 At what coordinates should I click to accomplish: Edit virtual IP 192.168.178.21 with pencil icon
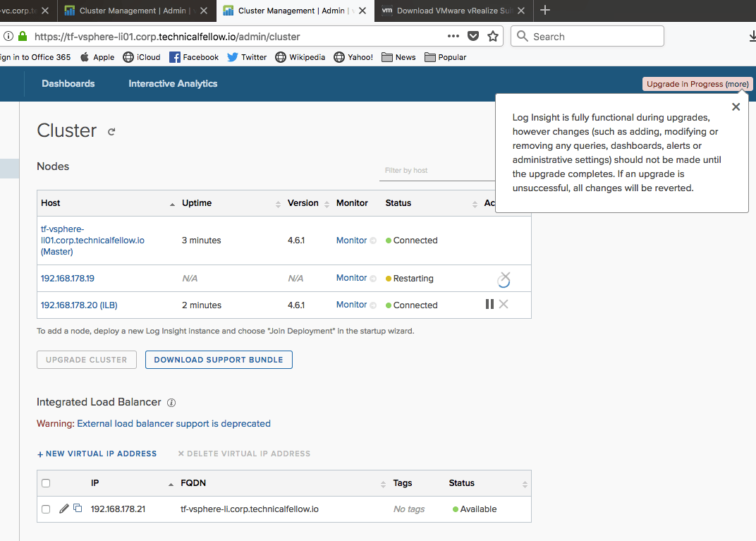pyautogui.click(x=64, y=509)
